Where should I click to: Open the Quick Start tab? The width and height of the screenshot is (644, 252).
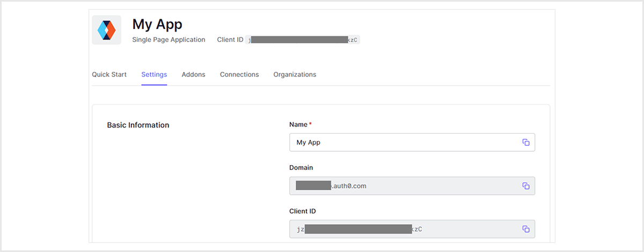pos(109,75)
